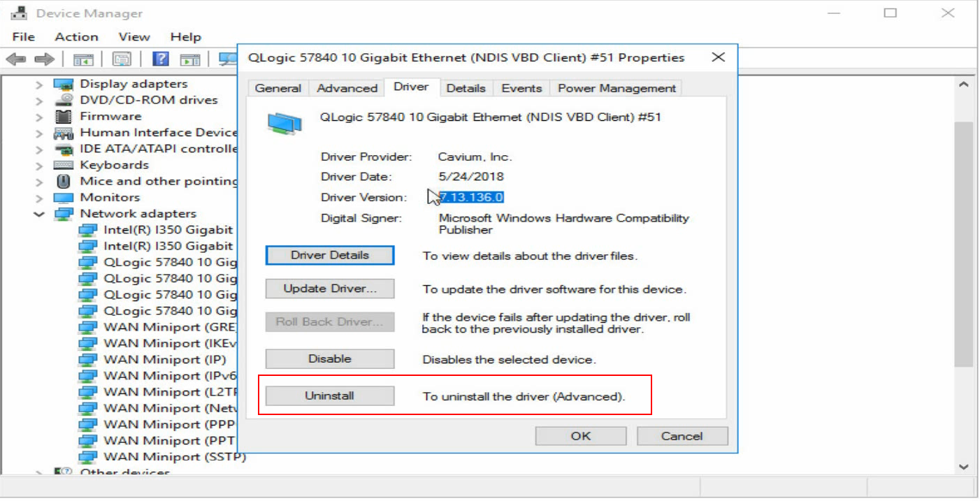The image size is (980, 501).
Task: Expand the Monitors node
Action: [39, 197]
